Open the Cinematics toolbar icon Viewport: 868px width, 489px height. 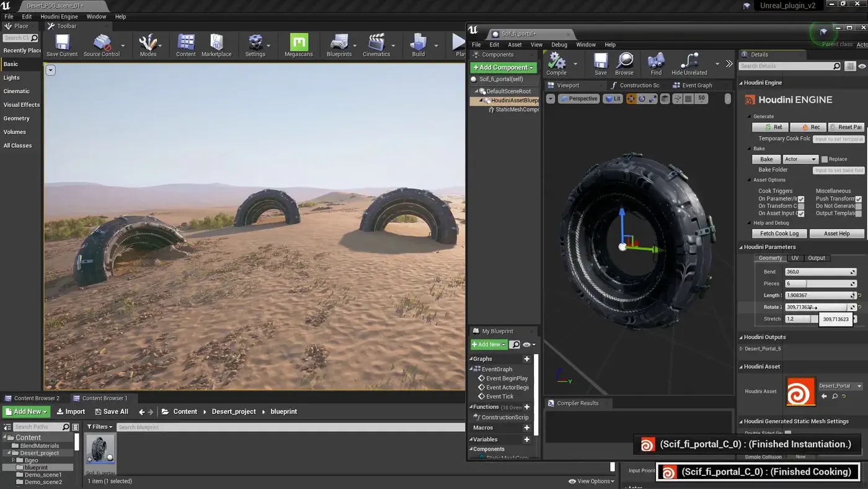(x=376, y=45)
